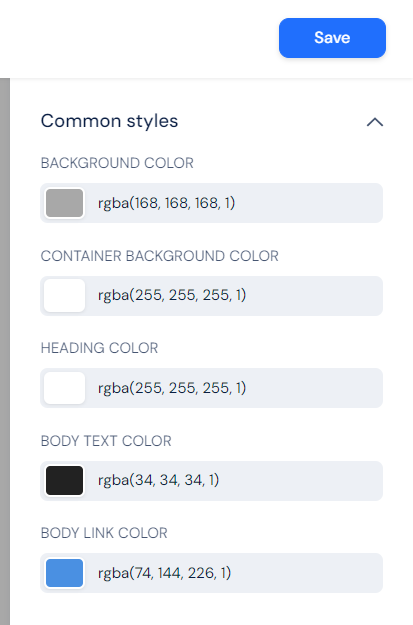This screenshot has width=413, height=625.
Task: Edit the rgba(168, 168, 168, 1) value field
Action: click(235, 203)
